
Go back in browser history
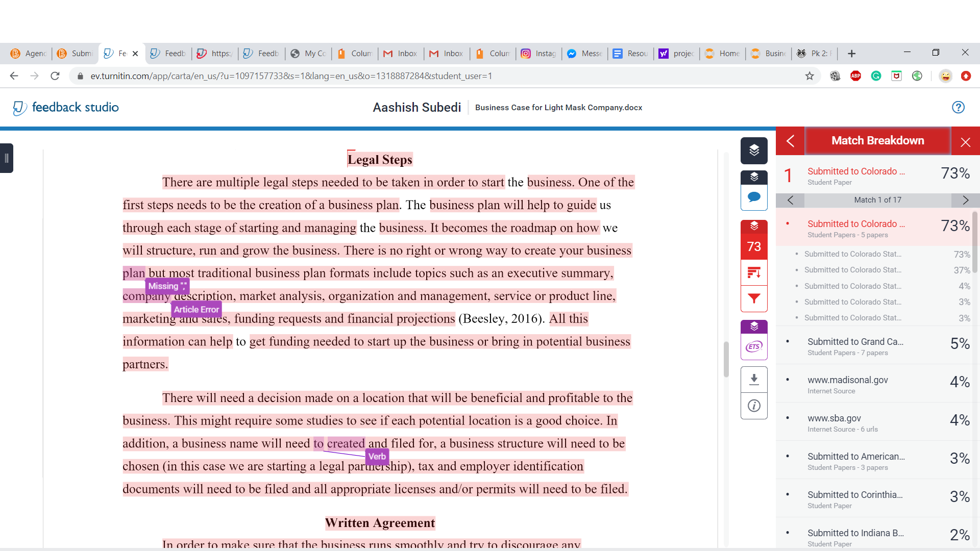click(x=14, y=76)
